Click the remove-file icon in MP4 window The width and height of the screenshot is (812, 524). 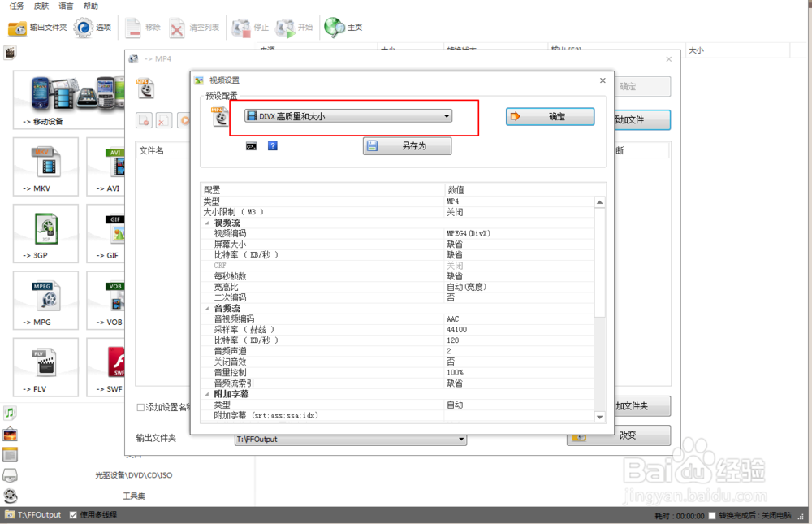164,120
